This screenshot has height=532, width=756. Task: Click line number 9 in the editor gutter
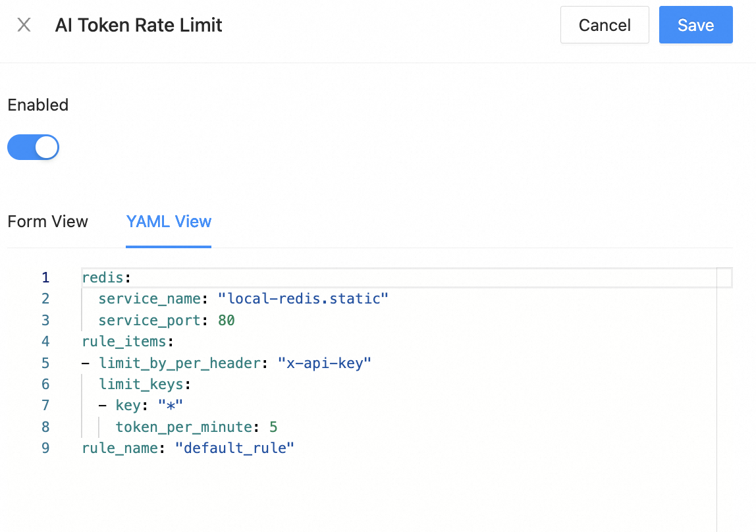point(45,448)
